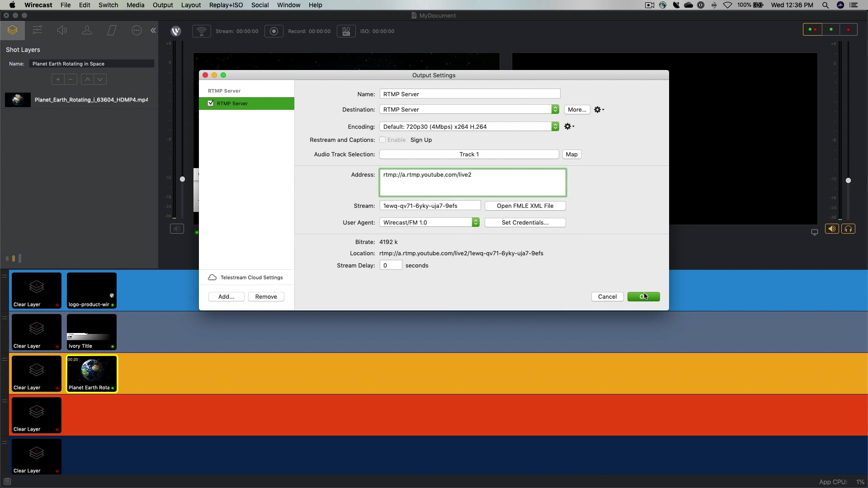This screenshot has height=488, width=868.
Task: Click the Stream key field
Action: coord(430,206)
